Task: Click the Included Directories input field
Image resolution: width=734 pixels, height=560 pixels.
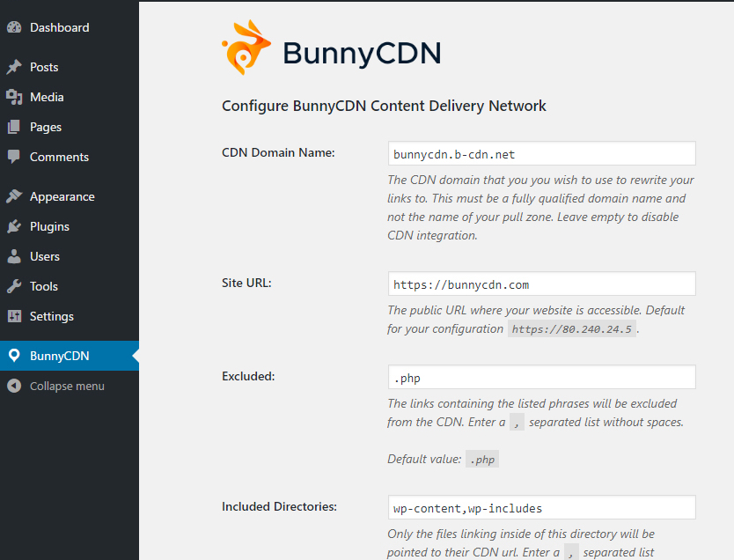Action: (x=541, y=507)
